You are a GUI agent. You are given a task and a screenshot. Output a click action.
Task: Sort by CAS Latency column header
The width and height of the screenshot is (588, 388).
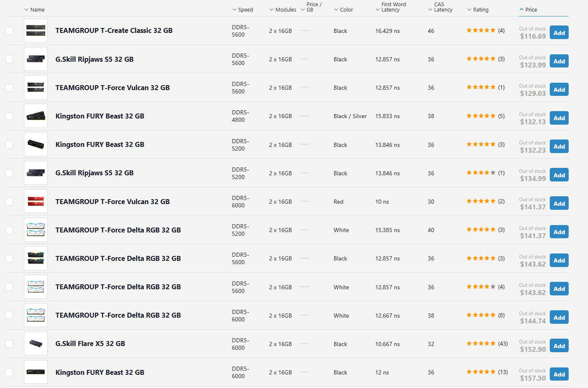[x=440, y=7]
